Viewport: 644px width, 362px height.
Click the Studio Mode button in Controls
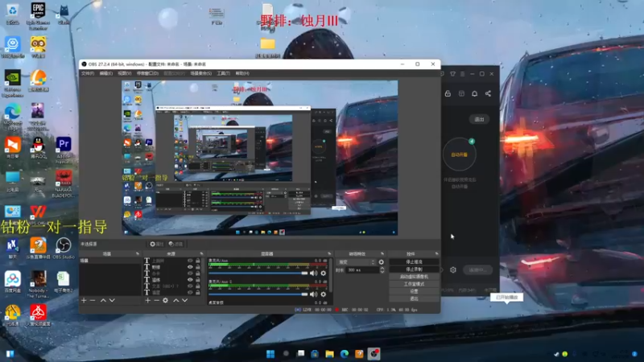click(414, 284)
